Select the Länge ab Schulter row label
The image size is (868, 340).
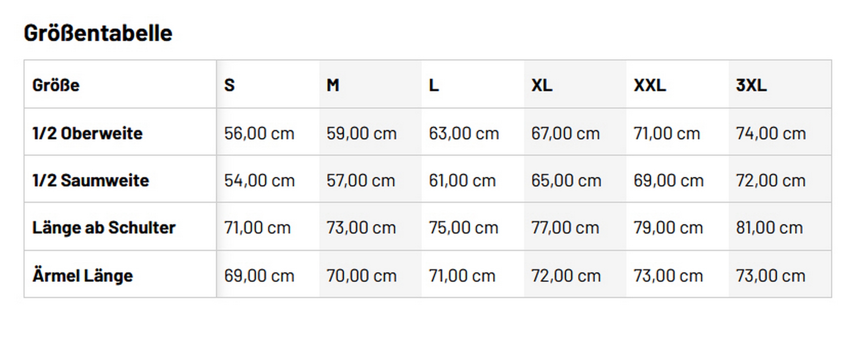104,228
